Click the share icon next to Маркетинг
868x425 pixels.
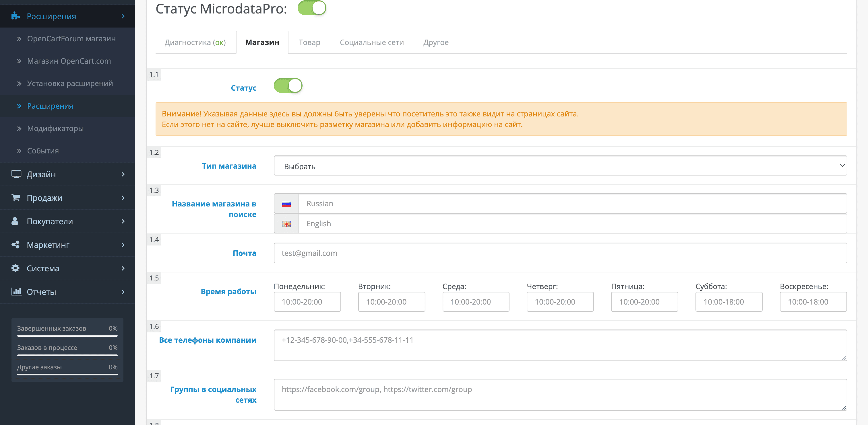click(15, 245)
